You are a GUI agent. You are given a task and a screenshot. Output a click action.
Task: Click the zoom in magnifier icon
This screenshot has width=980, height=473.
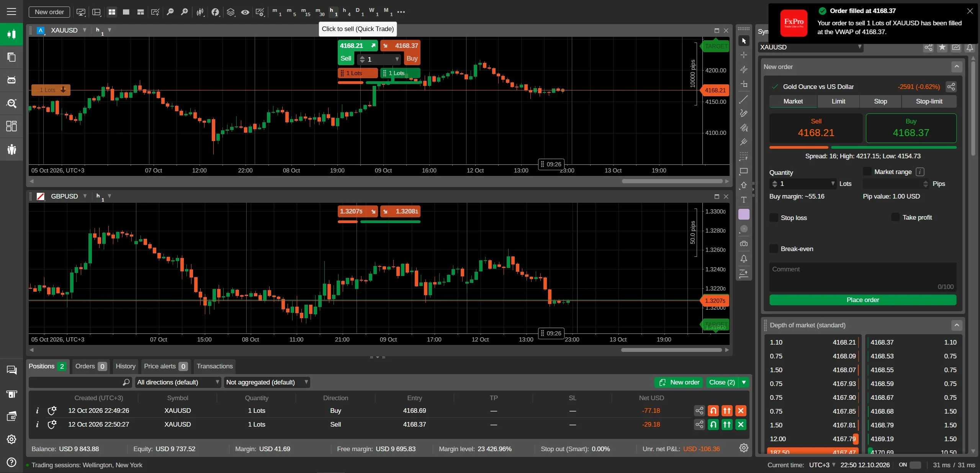tap(184, 12)
